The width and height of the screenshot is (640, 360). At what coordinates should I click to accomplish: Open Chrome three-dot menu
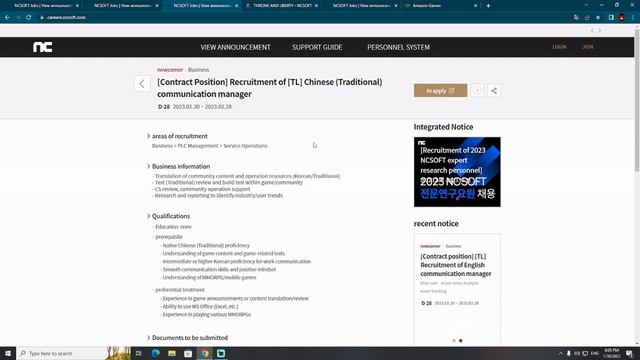(x=633, y=18)
